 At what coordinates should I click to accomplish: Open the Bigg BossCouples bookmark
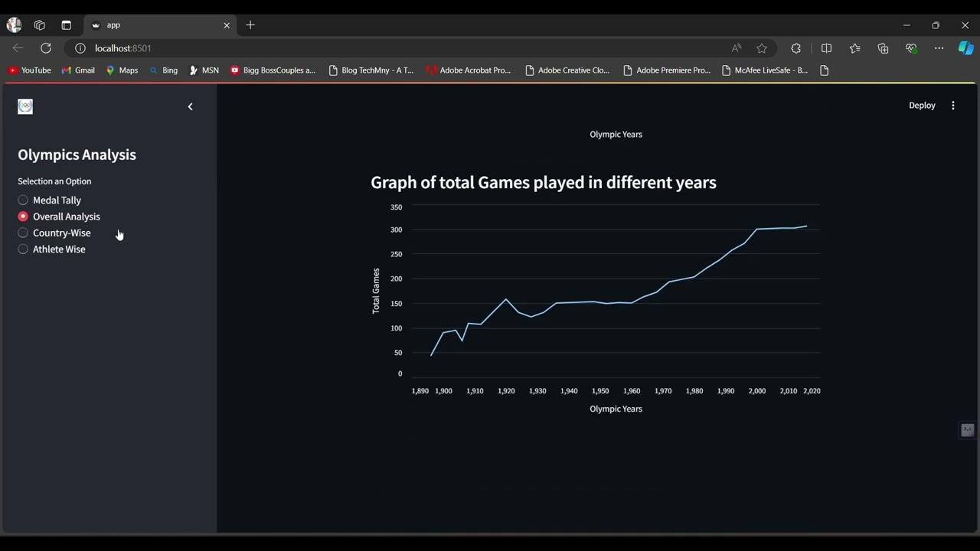(x=273, y=70)
